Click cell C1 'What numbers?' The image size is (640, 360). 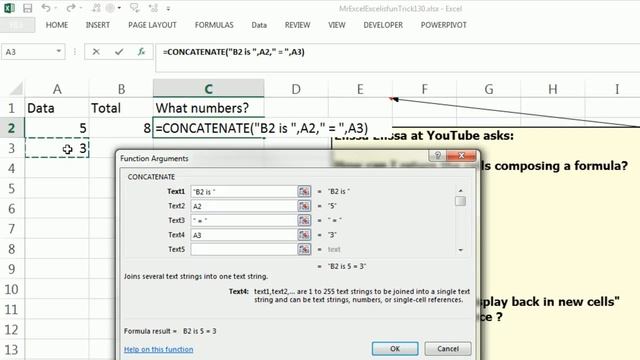pyautogui.click(x=209, y=108)
